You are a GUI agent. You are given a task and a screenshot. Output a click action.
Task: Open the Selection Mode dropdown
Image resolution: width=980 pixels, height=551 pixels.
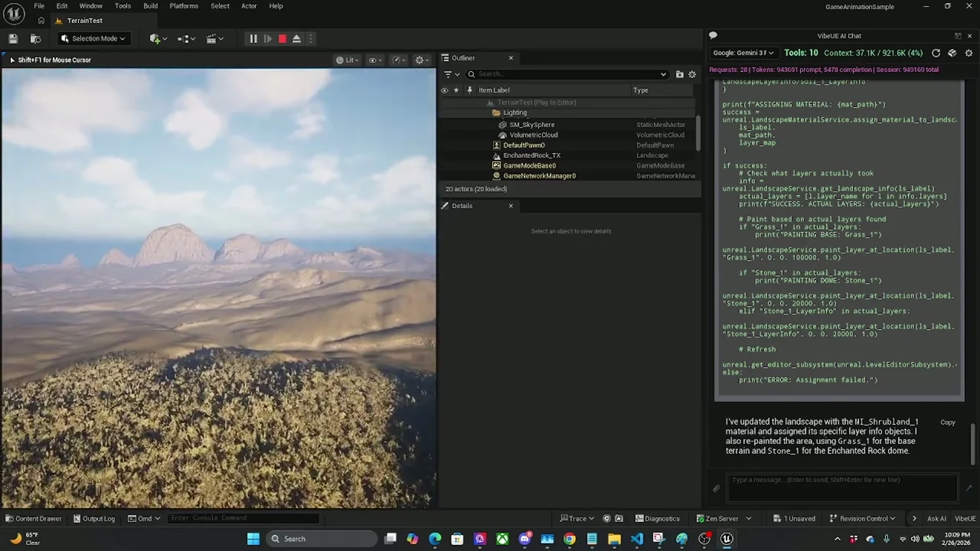click(x=93, y=38)
